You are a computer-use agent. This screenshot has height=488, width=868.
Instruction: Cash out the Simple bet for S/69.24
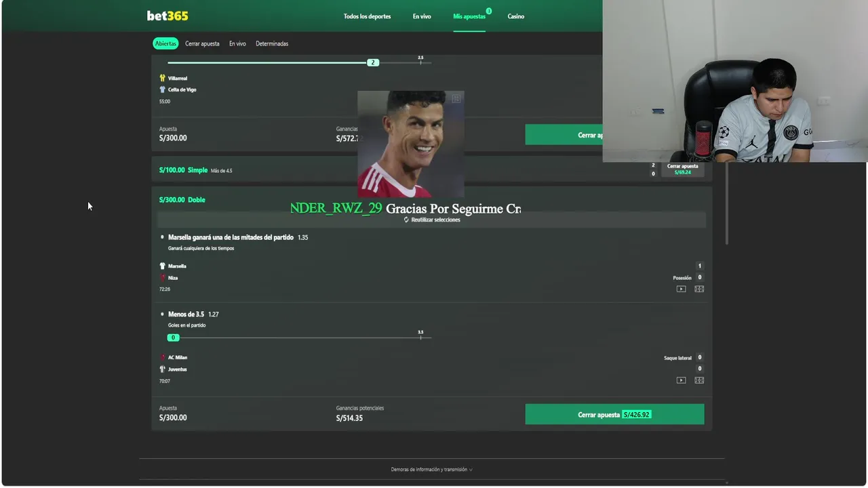pos(683,169)
